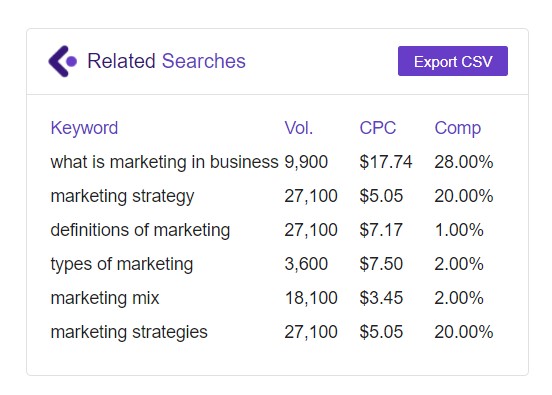Open 'types of marketing' keyword
The height and width of the screenshot is (395, 552).
pyautogui.click(x=122, y=264)
